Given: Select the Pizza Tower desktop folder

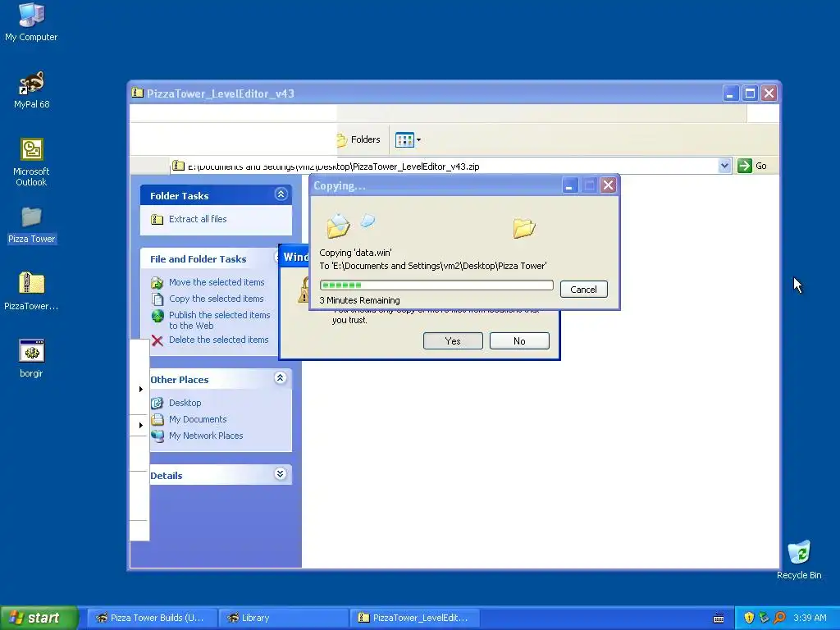Looking at the screenshot, I should pos(31,225).
